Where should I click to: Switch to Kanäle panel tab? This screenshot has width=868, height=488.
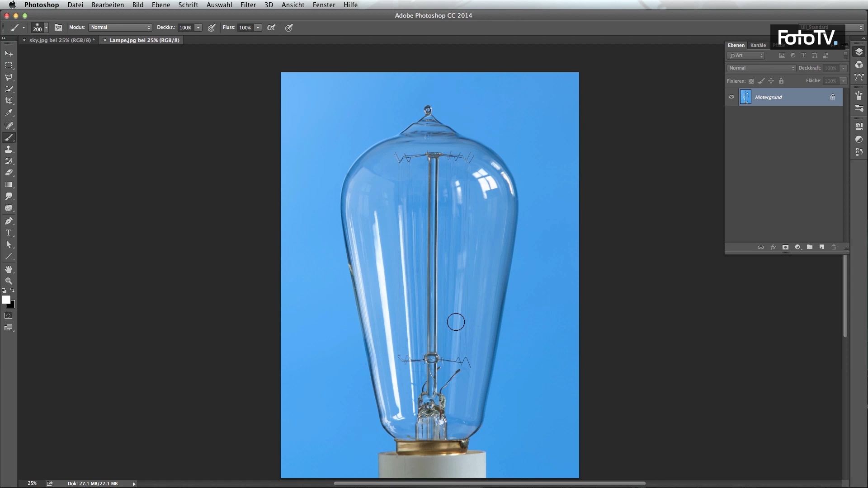[758, 45]
